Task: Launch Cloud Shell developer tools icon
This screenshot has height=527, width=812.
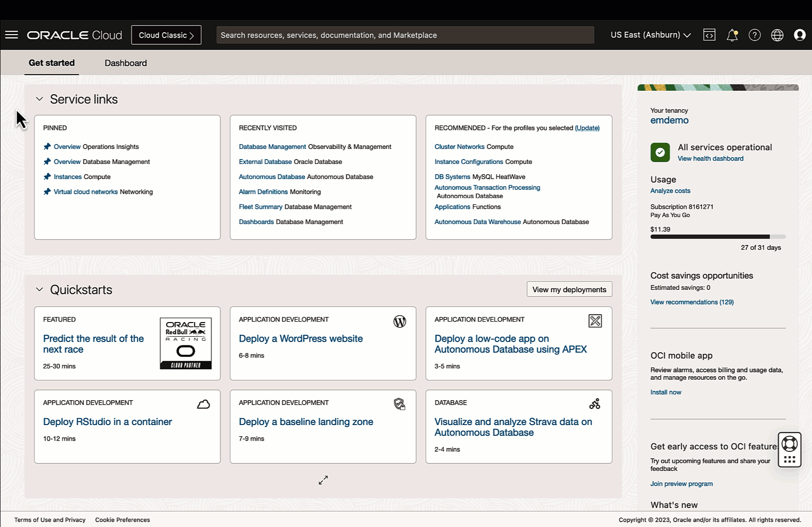Action: (x=709, y=35)
